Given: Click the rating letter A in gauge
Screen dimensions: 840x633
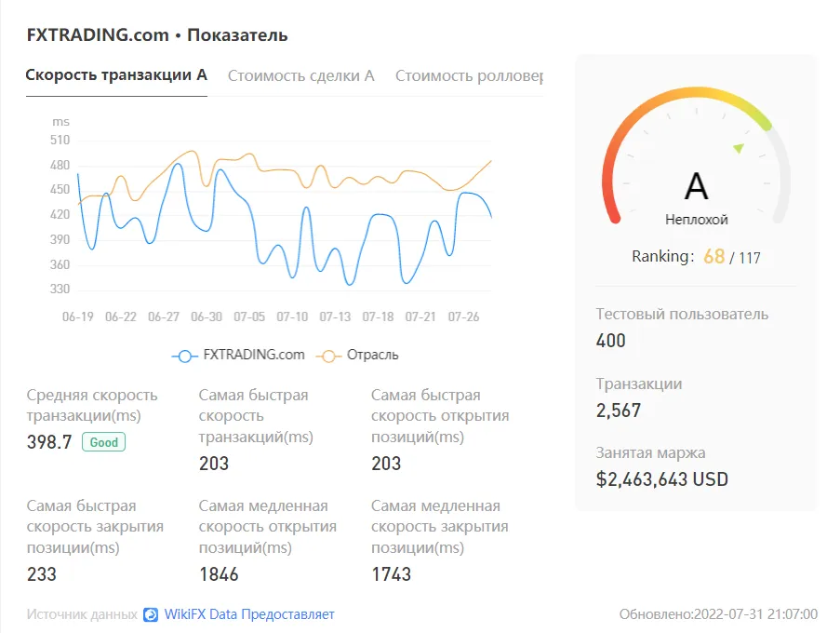Looking at the screenshot, I should (696, 186).
